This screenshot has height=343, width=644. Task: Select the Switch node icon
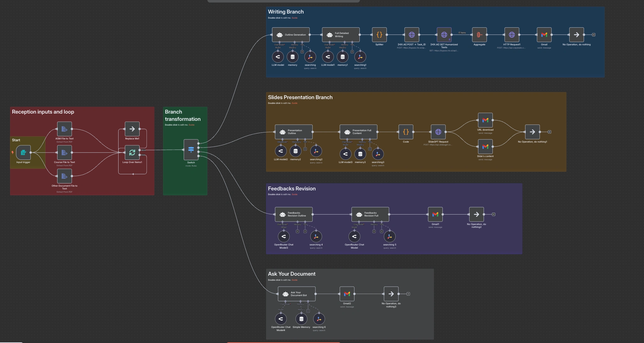pyautogui.click(x=191, y=150)
